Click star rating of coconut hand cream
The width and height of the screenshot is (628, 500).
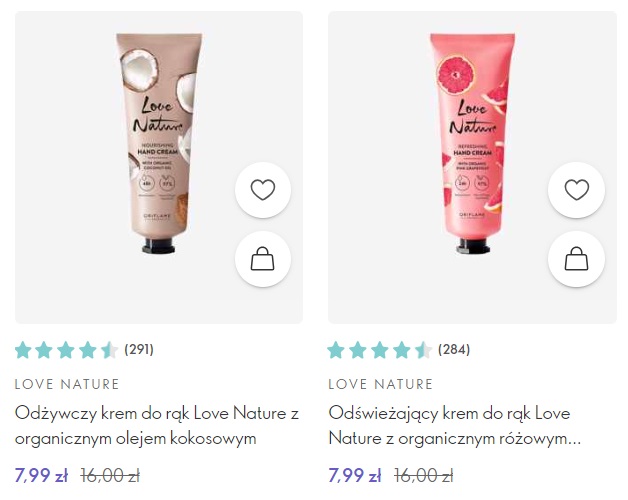[x=66, y=350]
